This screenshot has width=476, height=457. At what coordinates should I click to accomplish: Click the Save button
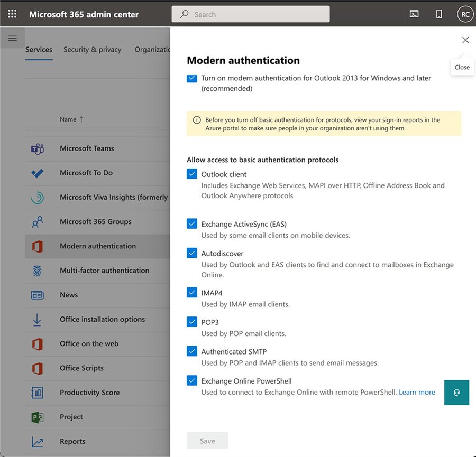coord(207,441)
